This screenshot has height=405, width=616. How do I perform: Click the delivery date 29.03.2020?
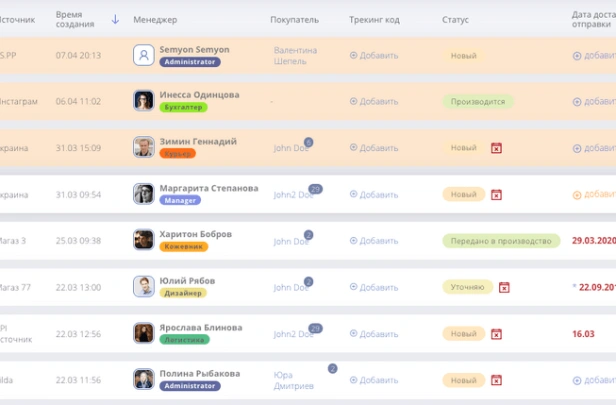tap(593, 241)
